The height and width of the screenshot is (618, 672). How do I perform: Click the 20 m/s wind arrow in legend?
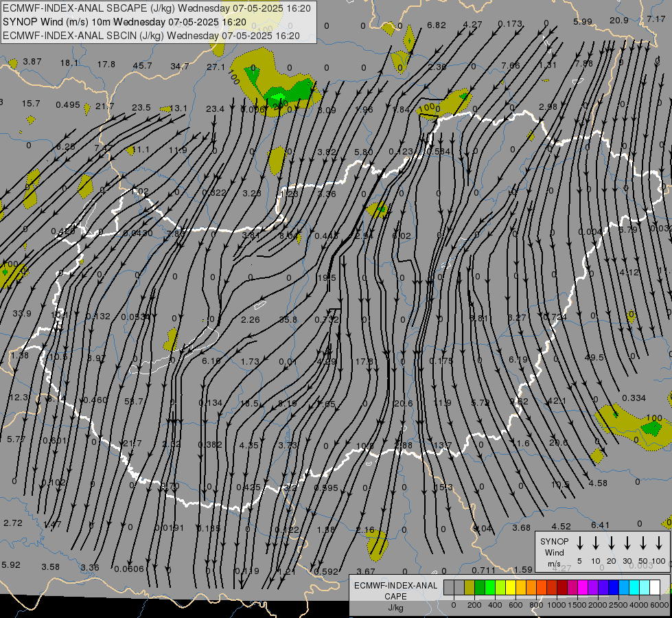pyautogui.click(x=611, y=543)
